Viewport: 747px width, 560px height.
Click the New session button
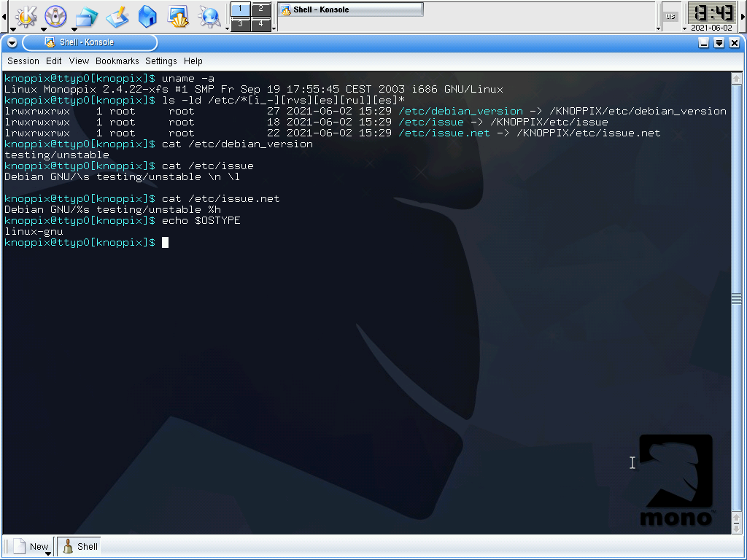click(x=31, y=546)
